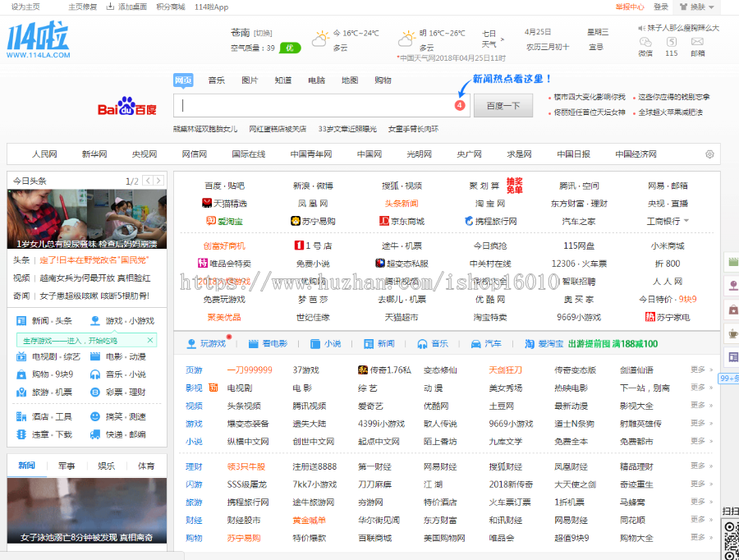
Task: Open 中国日报 news site link
Action: point(573,154)
